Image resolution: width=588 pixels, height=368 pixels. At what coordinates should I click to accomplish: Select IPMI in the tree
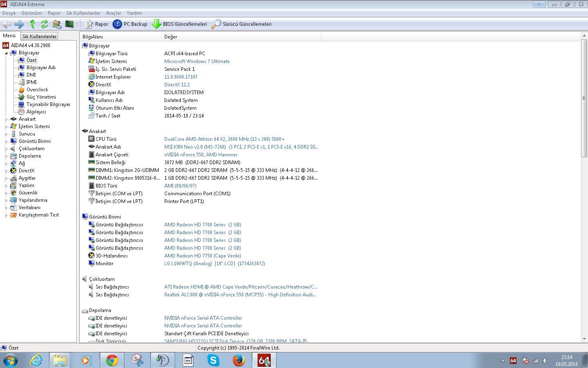coord(31,82)
